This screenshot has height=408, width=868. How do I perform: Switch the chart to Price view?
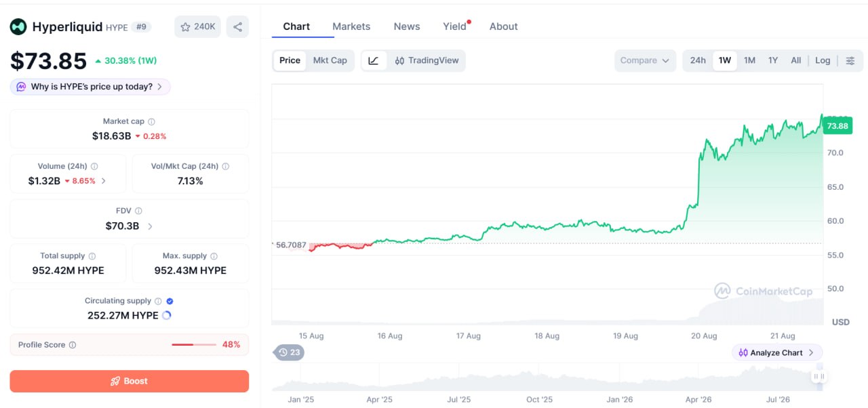[x=290, y=60]
